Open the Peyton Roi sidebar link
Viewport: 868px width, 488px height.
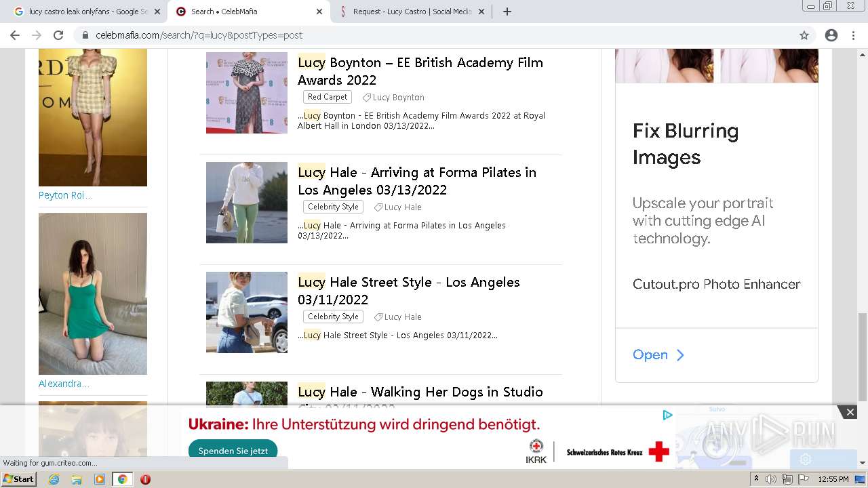coord(66,195)
